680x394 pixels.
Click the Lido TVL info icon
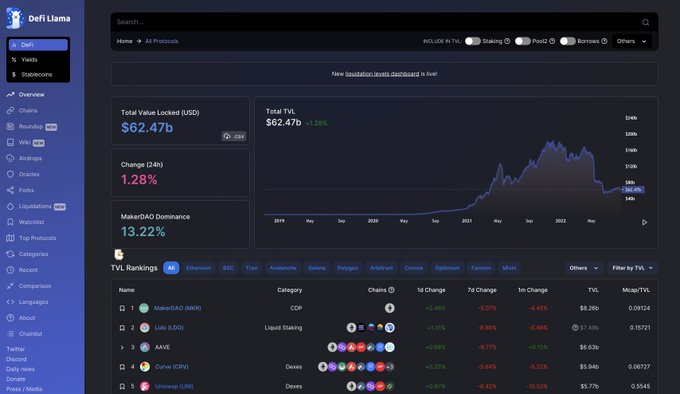575,328
